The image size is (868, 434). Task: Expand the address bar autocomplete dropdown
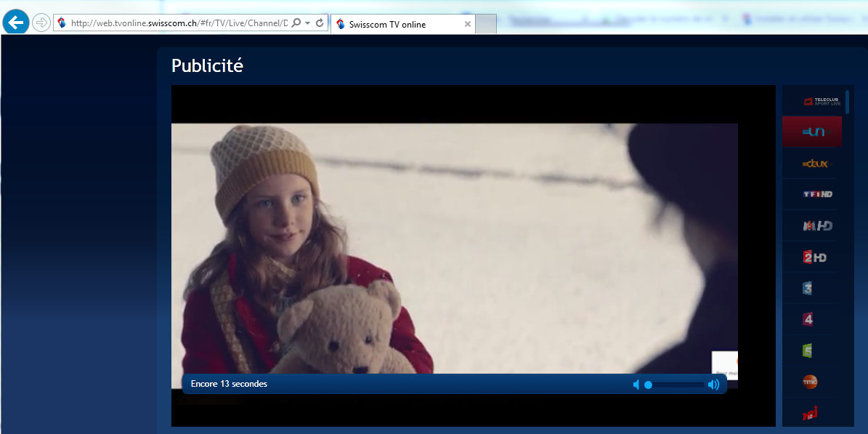(x=308, y=23)
